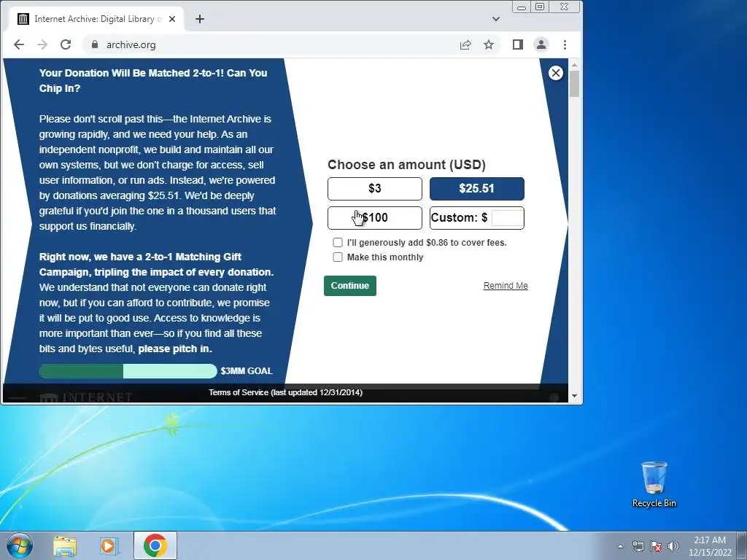Click the Show desktop button

click(742, 545)
